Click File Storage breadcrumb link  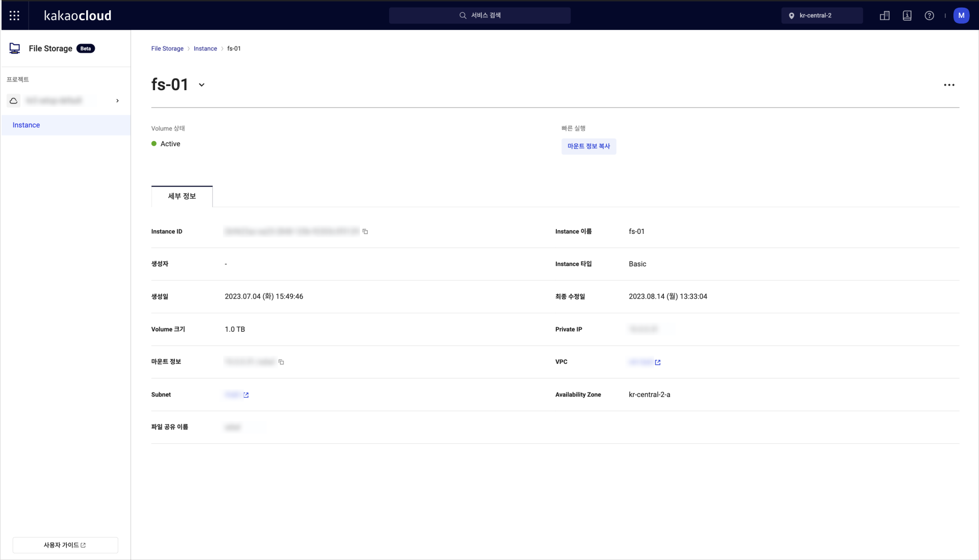coord(167,48)
